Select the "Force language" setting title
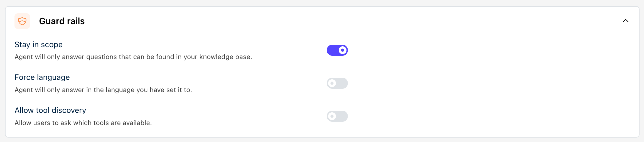The width and height of the screenshot is (644, 142). point(42,77)
